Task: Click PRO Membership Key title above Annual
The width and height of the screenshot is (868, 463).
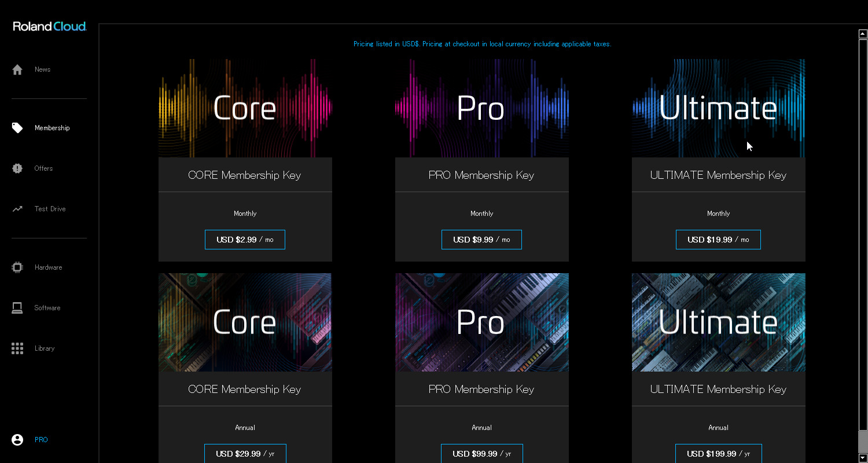Action: click(x=481, y=389)
